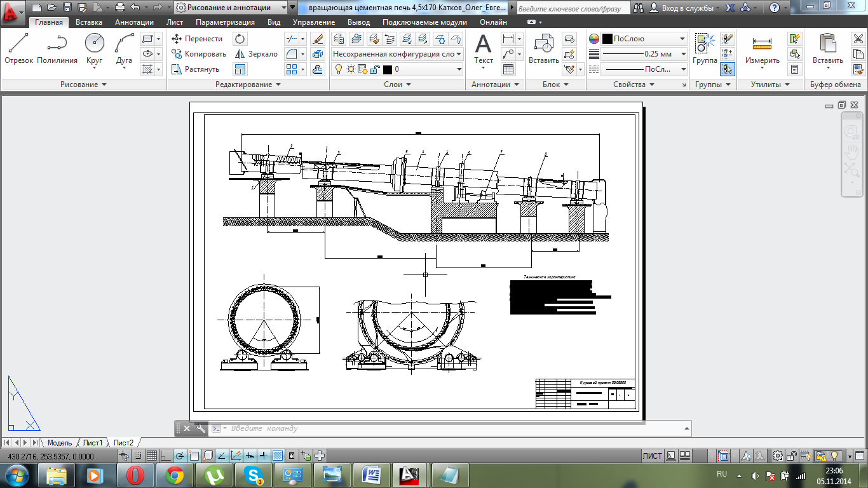Toggle layer lock padlock icon
This screenshot has height=488, width=868.
pyautogui.click(x=375, y=69)
